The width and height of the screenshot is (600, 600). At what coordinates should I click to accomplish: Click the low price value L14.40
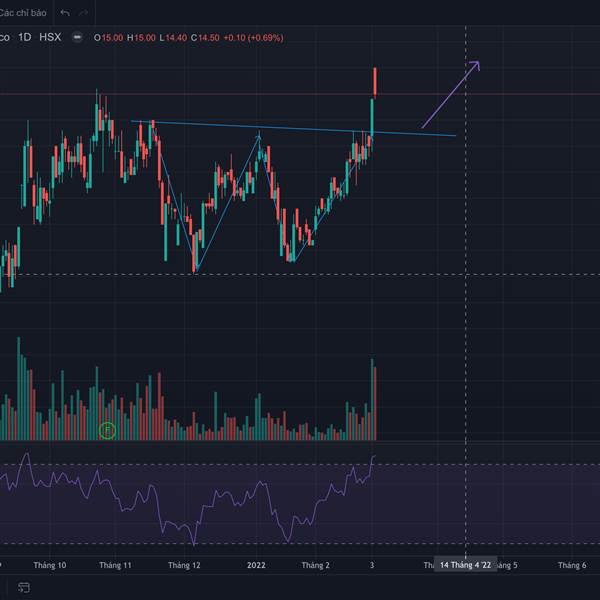click(x=173, y=38)
